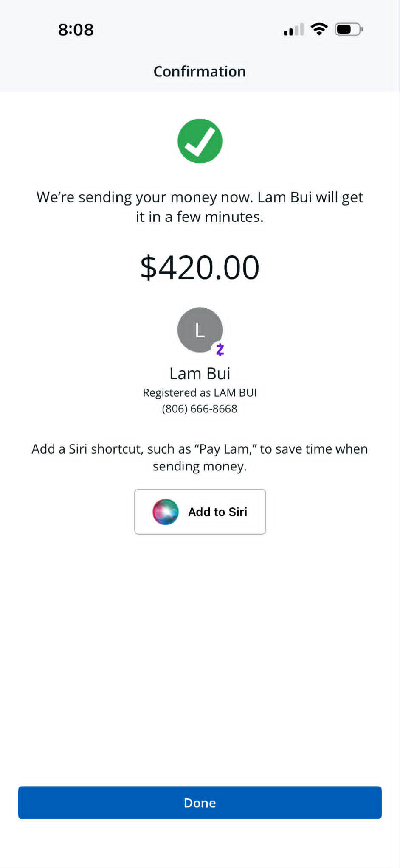The width and height of the screenshot is (400, 868).
Task: Tap the "it in a few minutes" line
Action: tap(200, 217)
